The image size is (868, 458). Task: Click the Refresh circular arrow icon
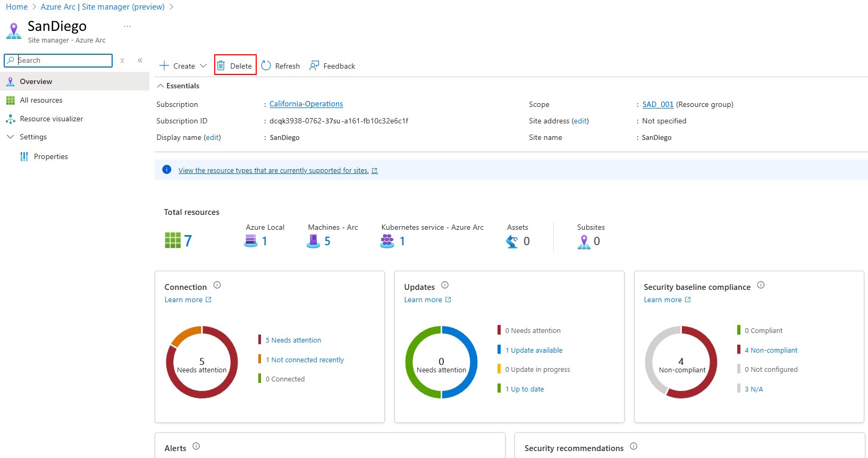[x=266, y=65]
